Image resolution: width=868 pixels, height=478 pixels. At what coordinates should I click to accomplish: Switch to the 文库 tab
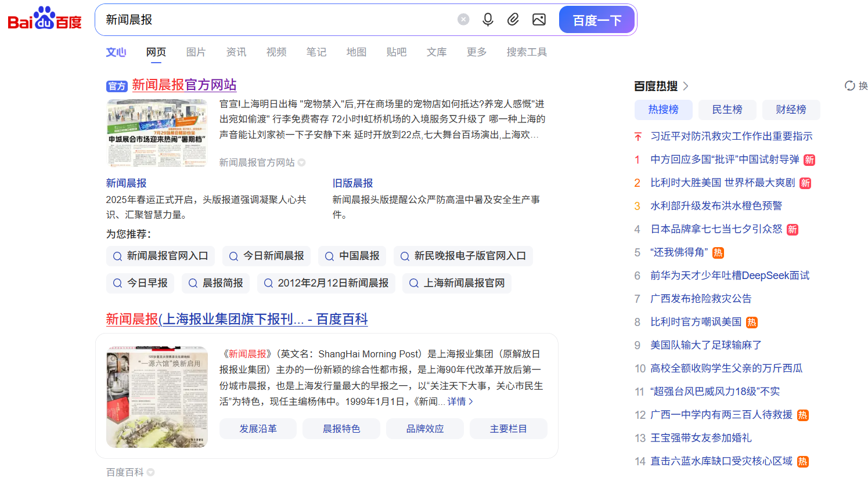(x=437, y=52)
